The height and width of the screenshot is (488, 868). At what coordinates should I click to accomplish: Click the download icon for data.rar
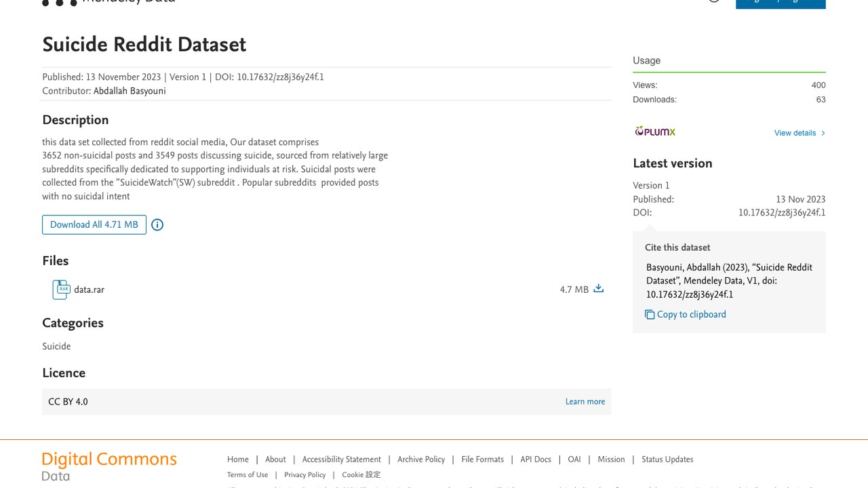click(598, 289)
